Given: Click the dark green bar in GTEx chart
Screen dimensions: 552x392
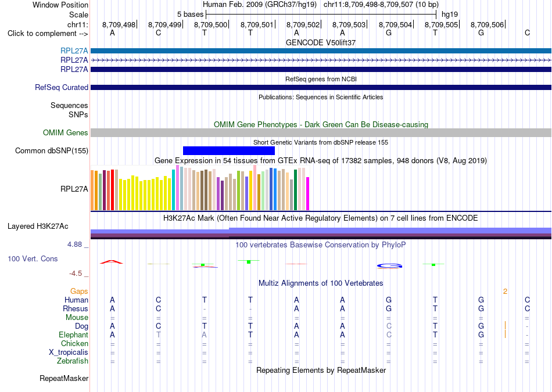Looking at the screenshot, I should pos(295,190).
